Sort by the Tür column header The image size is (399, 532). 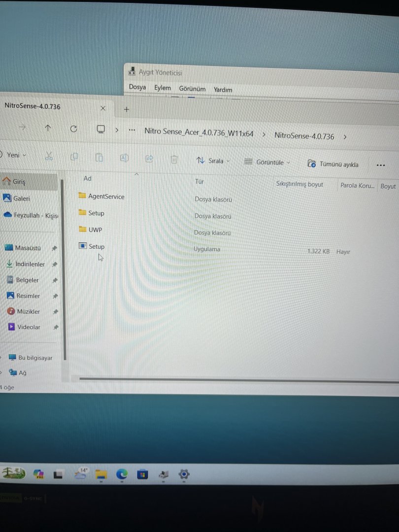pos(199,181)
